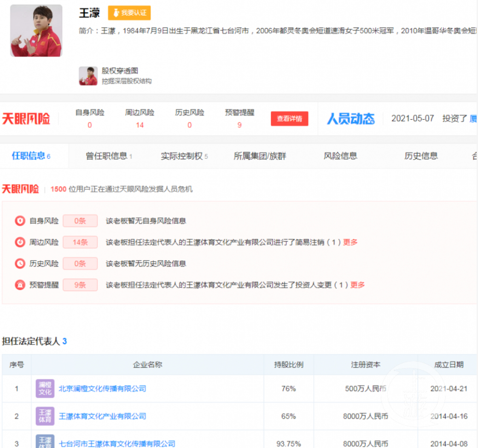This screenshot has width=478, height=448.
Task: Click the 历史风险 clock icon
Action: click(x=20, y=263)
